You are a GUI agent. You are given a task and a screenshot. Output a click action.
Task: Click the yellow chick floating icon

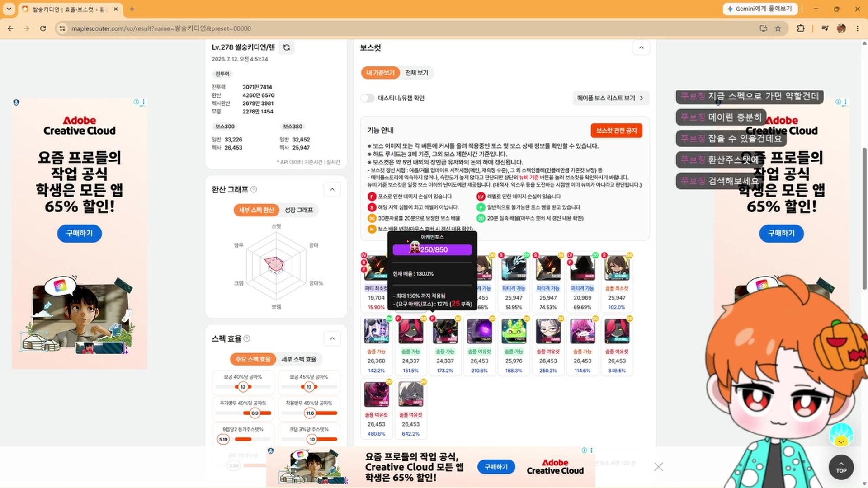(x=841, y=435)
